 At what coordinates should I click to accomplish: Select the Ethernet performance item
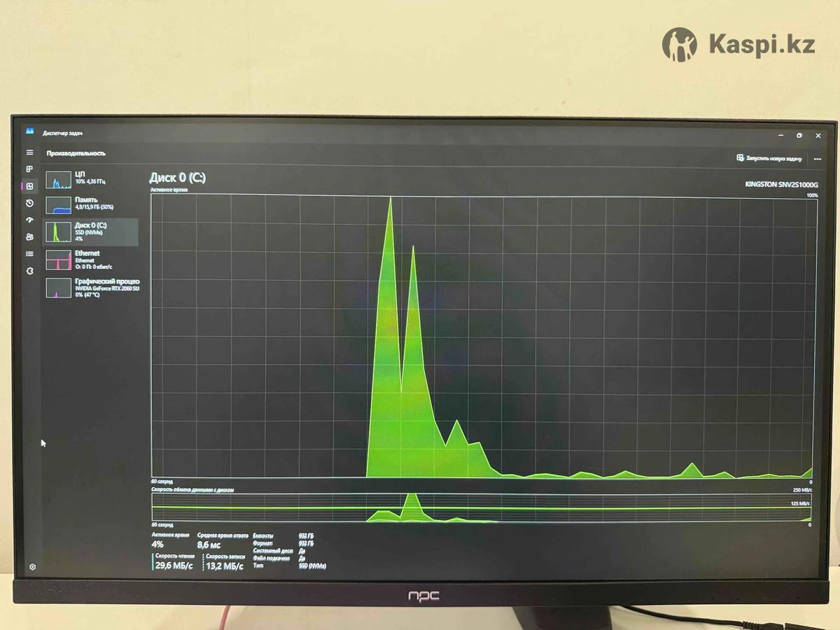[91, 260]
